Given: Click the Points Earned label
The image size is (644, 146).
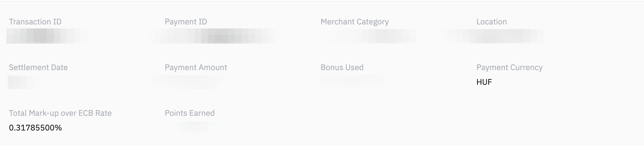Looking at the screenshot, I should click(x=189, y=113).
